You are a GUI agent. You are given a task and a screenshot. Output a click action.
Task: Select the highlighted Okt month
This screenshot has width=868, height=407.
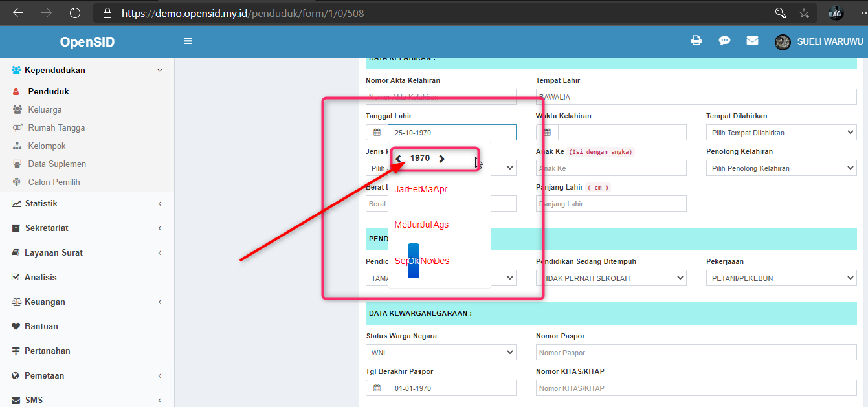point(414,261)
